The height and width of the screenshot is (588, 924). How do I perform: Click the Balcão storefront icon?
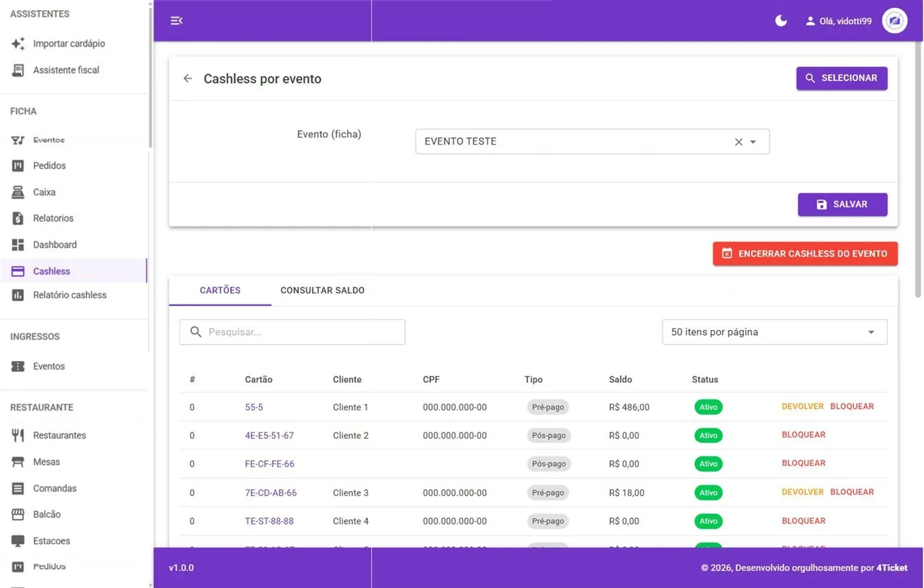point(18,514)
